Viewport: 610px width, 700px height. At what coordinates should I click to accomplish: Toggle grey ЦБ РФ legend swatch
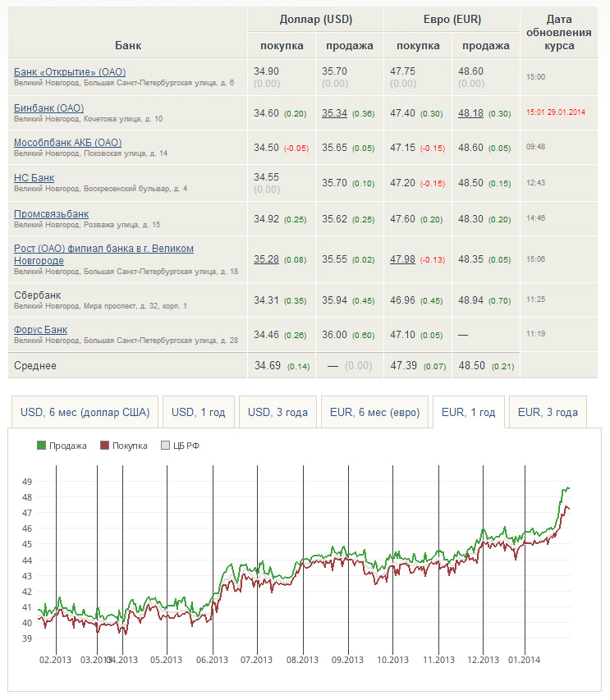165,446
